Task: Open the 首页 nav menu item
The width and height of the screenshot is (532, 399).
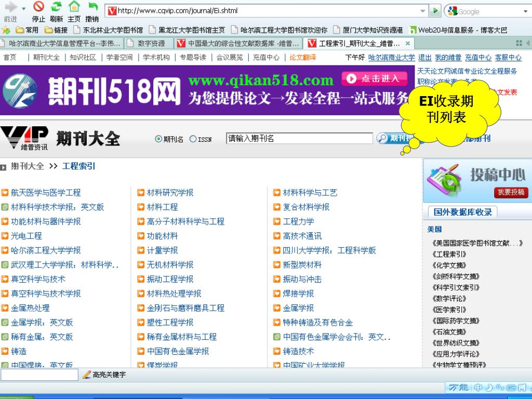Action: click(x=10, y=57)
